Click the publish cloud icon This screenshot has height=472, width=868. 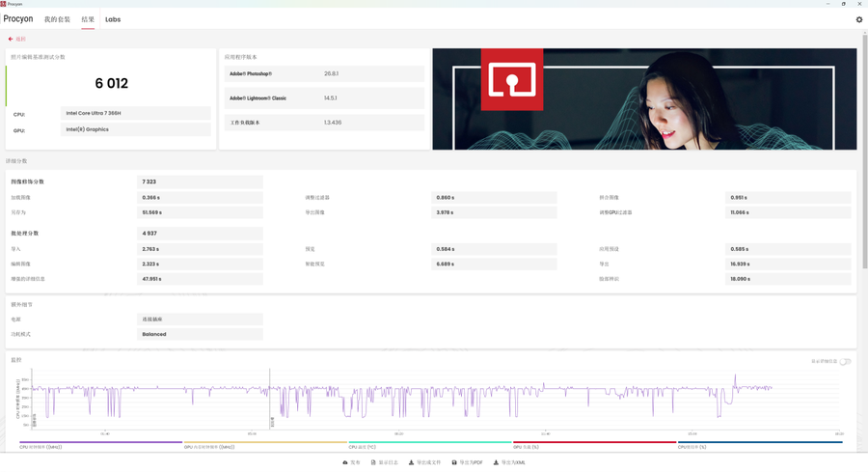tap(345, 462)
